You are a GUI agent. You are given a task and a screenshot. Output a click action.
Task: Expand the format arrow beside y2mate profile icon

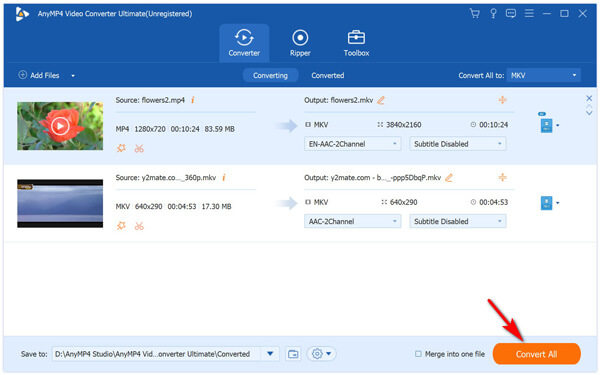click(x=558, y=203)
